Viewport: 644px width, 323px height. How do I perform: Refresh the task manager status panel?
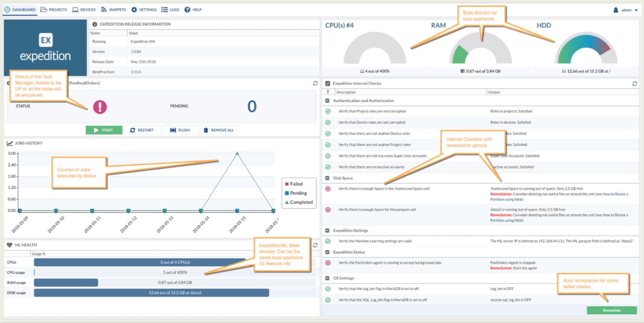[315, 83]
